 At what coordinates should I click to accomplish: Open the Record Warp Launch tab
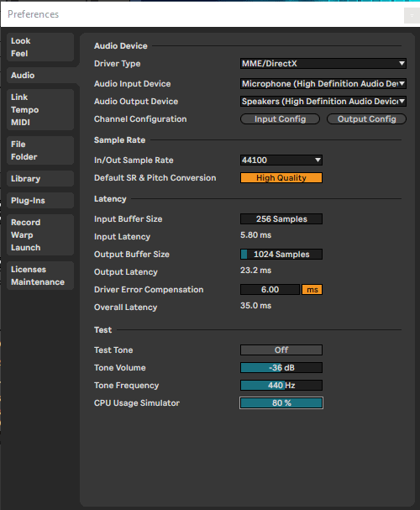[x=40, y=234]
